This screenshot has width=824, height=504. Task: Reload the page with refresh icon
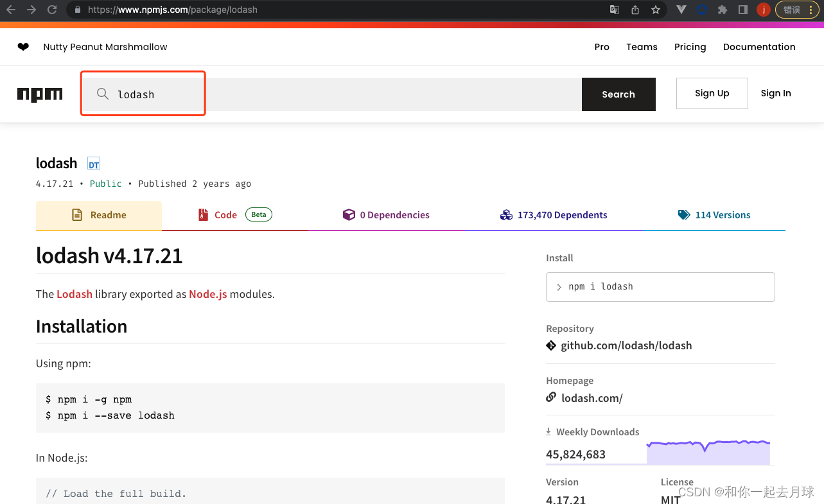coord(52,10)
